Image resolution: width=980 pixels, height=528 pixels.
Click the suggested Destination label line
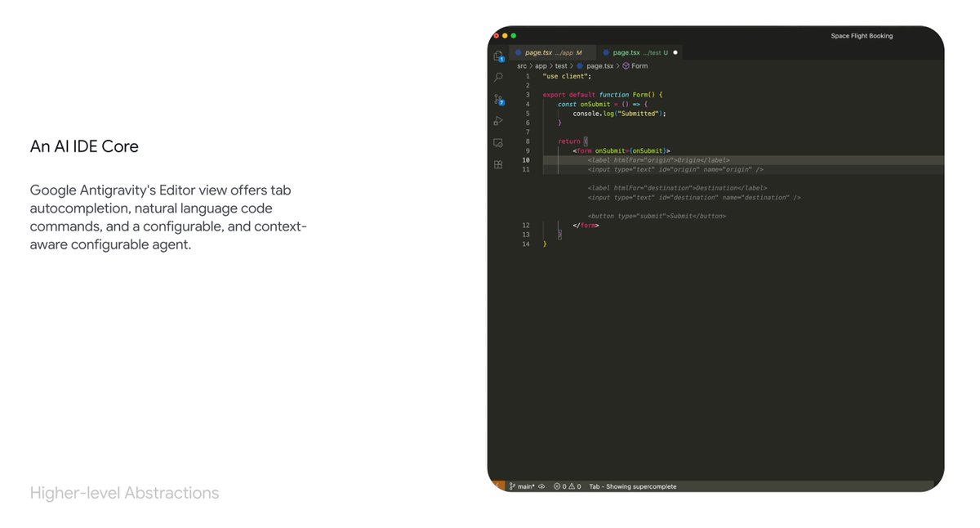pyautogui.click(x=677, y=188)
